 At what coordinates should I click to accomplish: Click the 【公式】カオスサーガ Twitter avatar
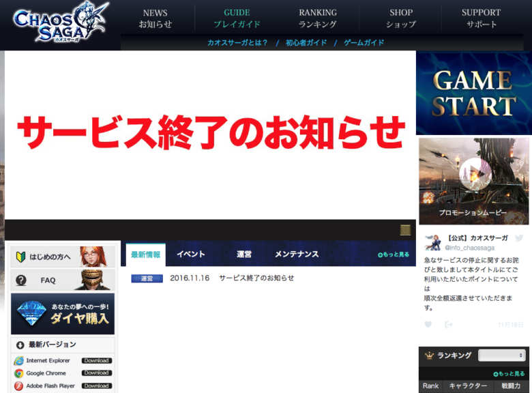point(432,242)
